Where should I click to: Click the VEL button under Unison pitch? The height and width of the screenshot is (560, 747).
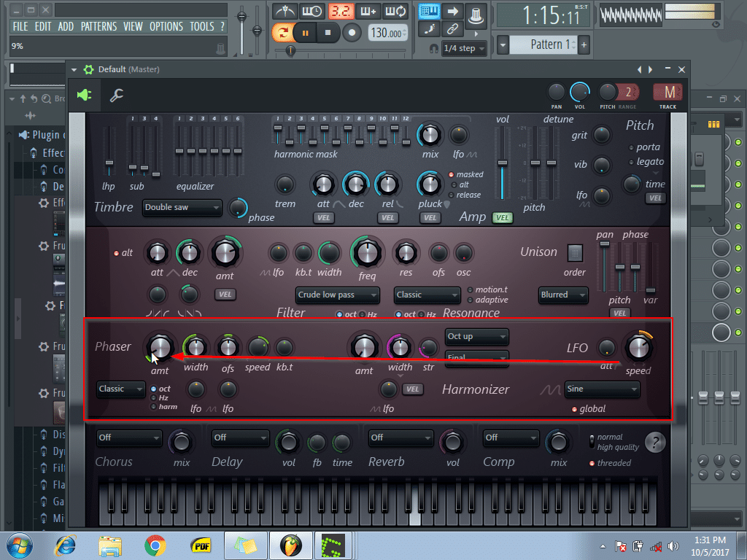619,314
